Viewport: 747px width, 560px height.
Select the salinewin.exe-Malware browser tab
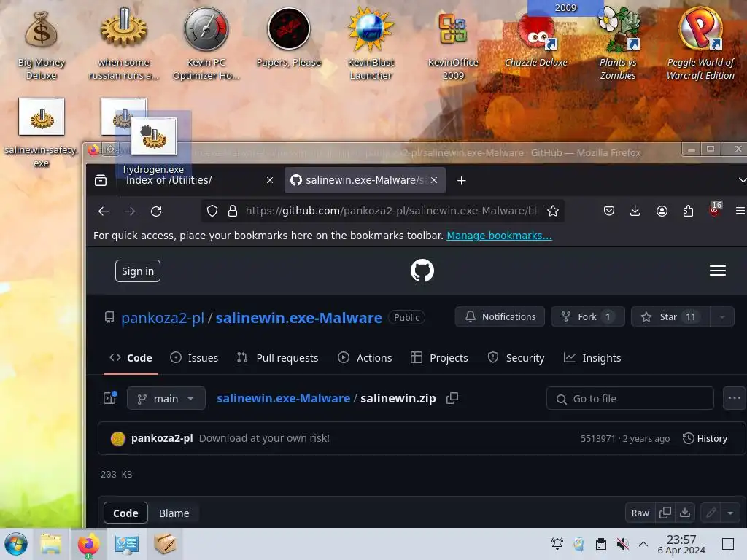pos(365,181)
